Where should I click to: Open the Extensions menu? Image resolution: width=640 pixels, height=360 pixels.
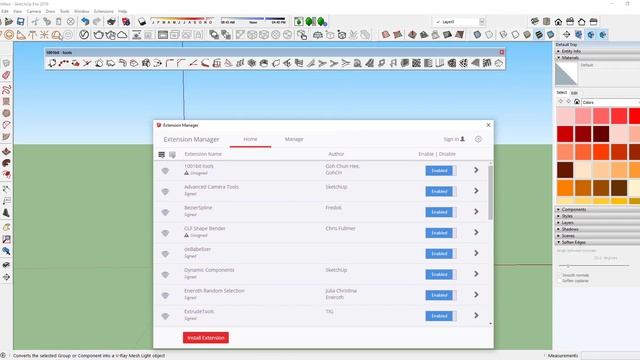tap(104, 11)
